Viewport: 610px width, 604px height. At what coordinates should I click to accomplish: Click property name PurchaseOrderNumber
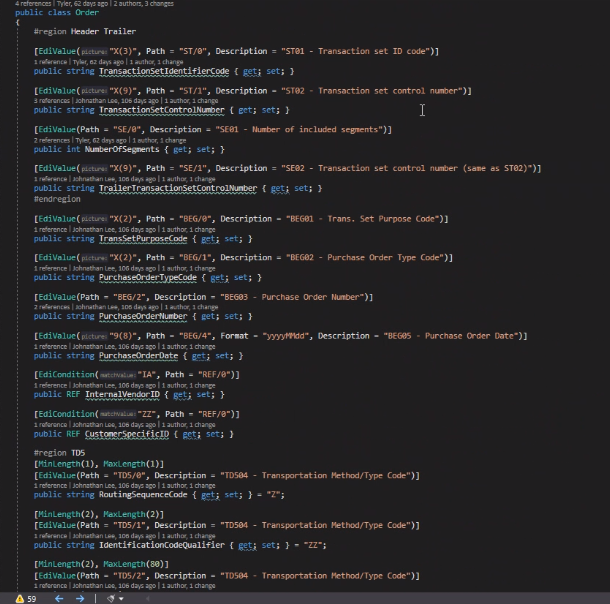point(143,316)
